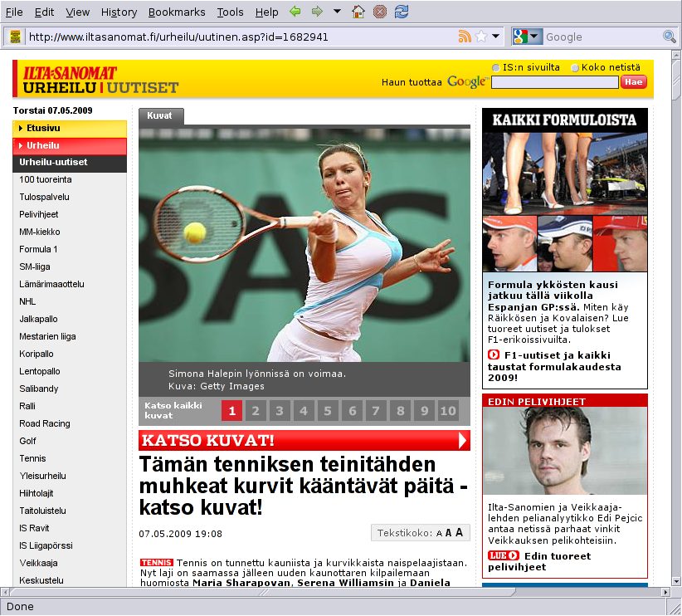Open the View menu
The width and height of the screenshot is (682, 616).
[x=77, y=12]
